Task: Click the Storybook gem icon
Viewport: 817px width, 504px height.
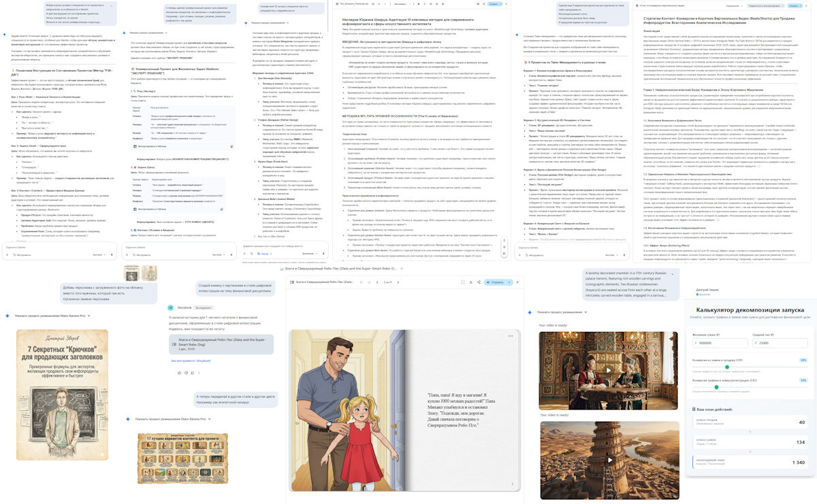Action: pos(171,307)
